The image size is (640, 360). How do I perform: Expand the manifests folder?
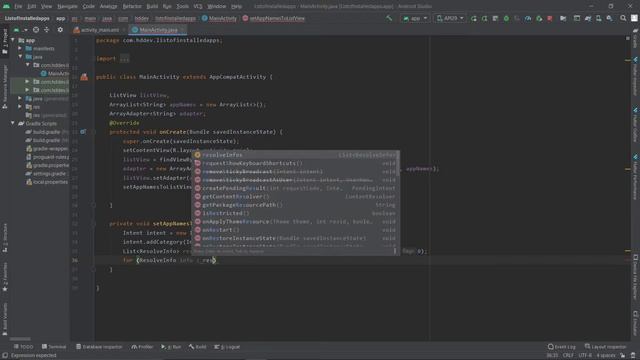click(x=20, y=48)
